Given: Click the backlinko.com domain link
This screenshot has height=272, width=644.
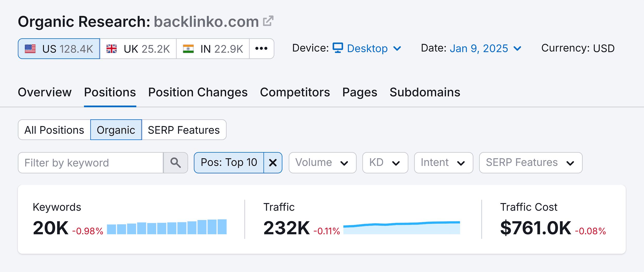Looking at the screenshot, I should pos(206,21).
